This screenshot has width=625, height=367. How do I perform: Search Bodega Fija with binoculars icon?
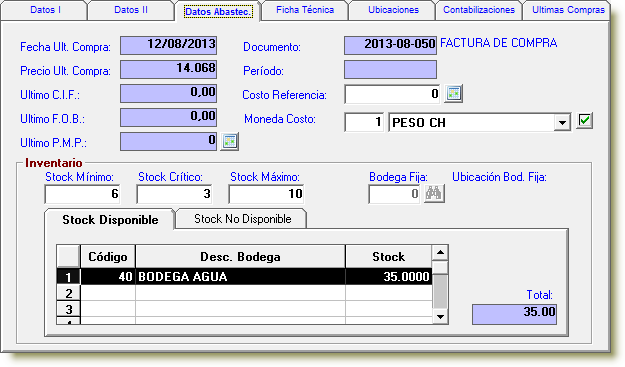coord(434,194)
